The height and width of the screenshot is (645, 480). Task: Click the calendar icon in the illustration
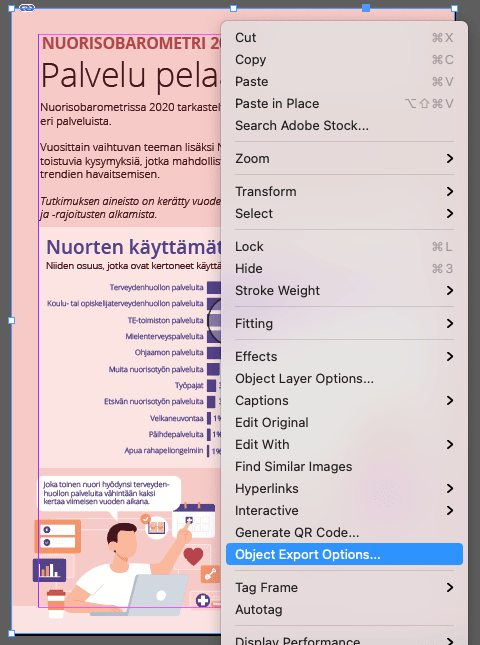click(194, 520)
